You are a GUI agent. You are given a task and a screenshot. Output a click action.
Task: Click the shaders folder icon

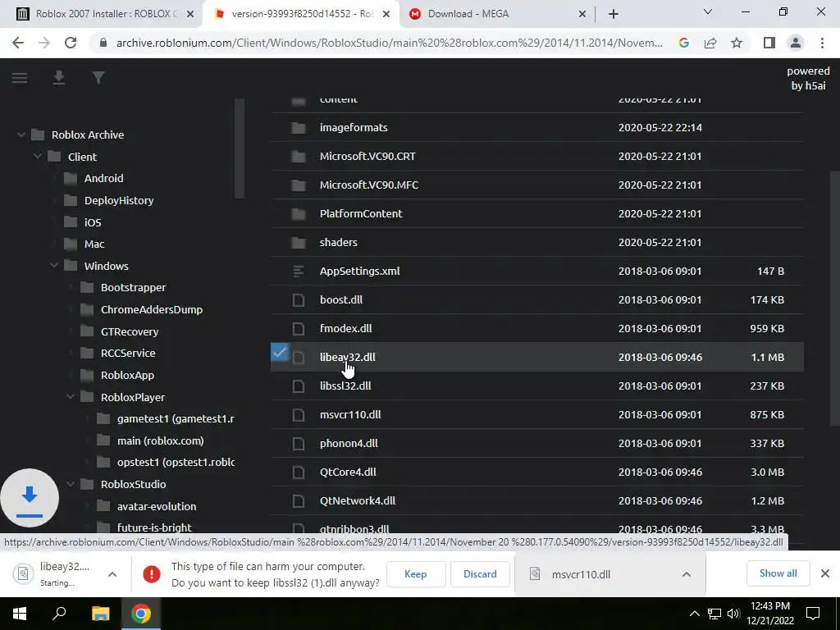[x=299, y=243]
